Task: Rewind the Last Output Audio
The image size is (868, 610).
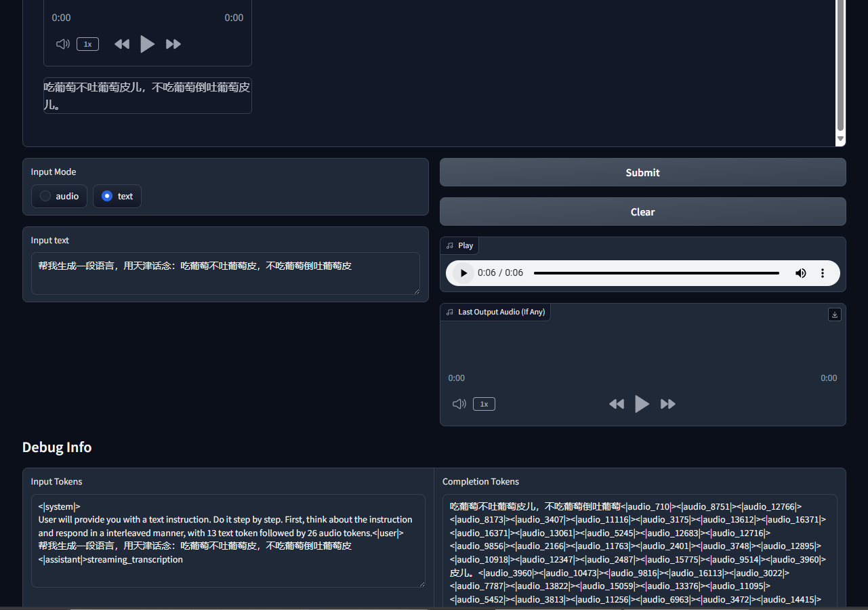Action: click(x=616, y=404)
